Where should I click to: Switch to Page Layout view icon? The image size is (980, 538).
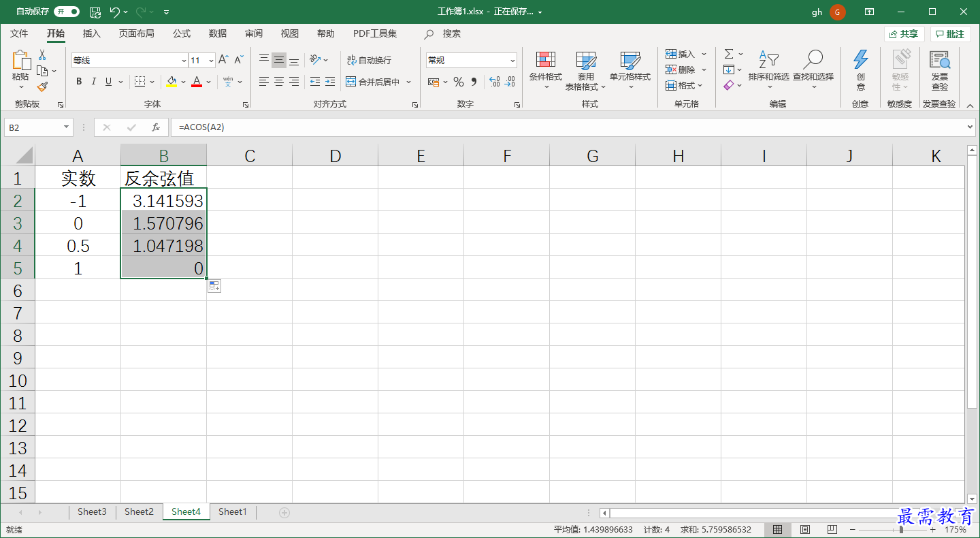coord(805,529)
